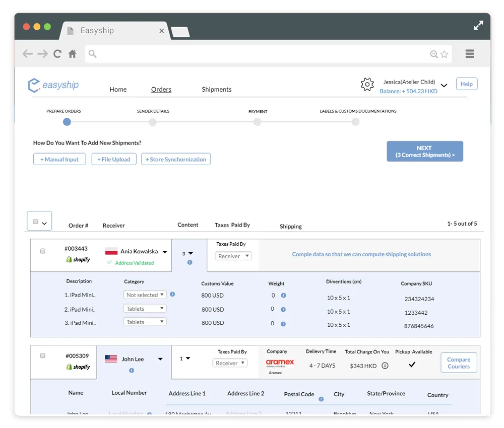Screen dimensions: 504x428
Task: Click info icon next to Not selected category
Action: 172,294
